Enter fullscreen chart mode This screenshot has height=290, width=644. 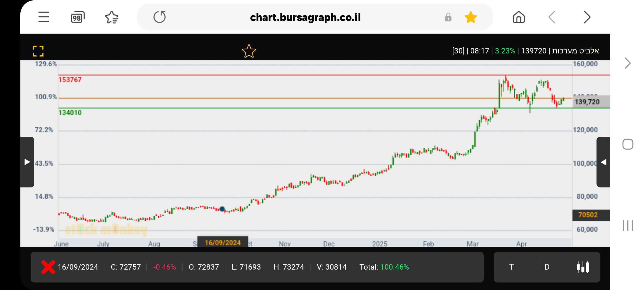pos(38,51)
